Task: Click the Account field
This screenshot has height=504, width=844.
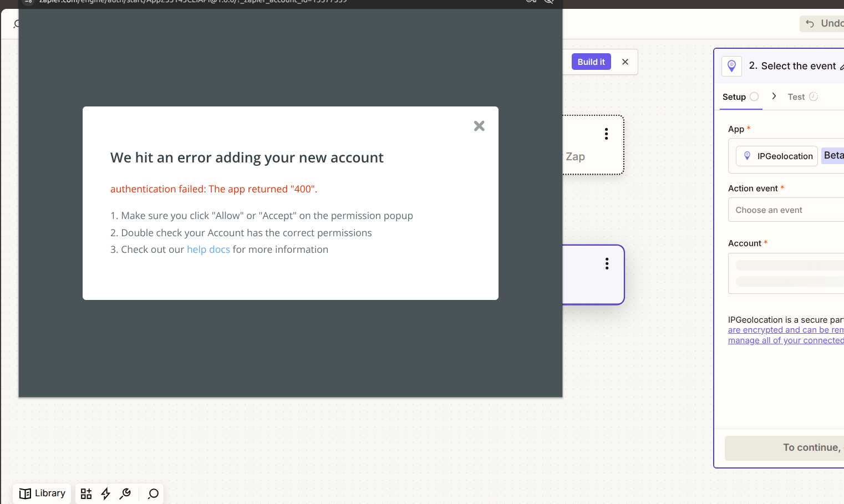Action: [786, 273]
